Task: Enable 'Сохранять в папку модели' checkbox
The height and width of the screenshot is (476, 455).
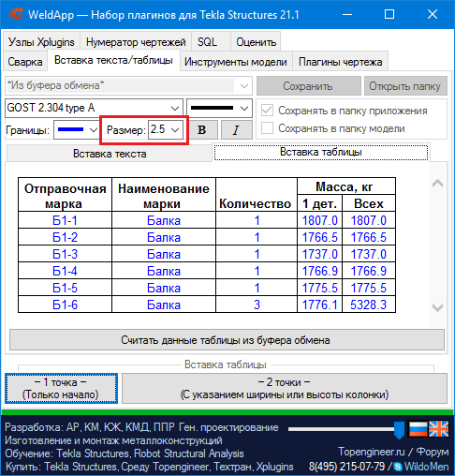Action: [x=267, y=128]
